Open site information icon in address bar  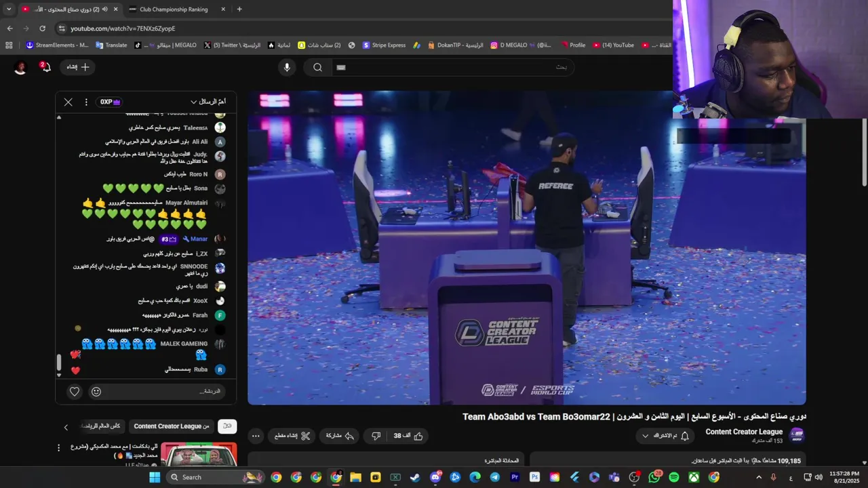(62, 28)
